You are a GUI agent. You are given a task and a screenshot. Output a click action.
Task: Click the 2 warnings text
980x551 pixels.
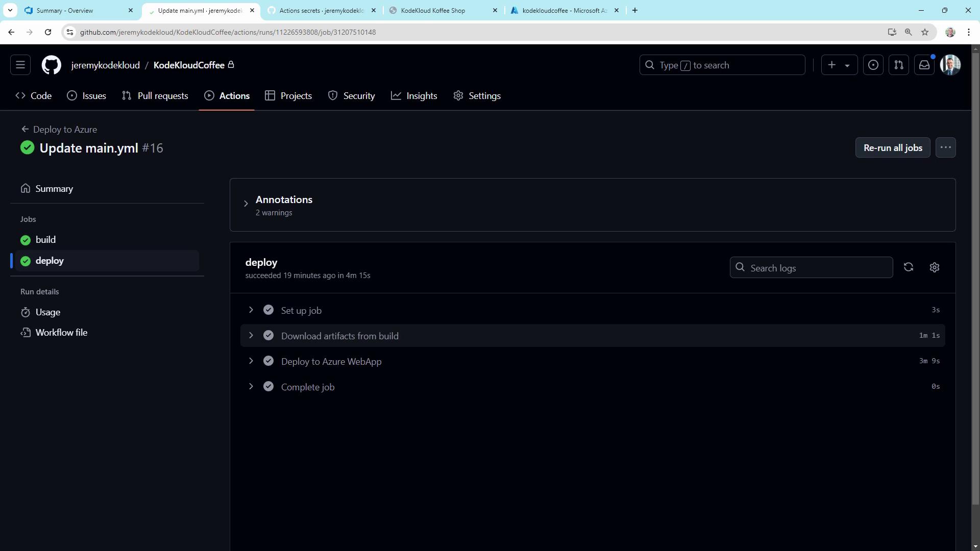(274, 213)
